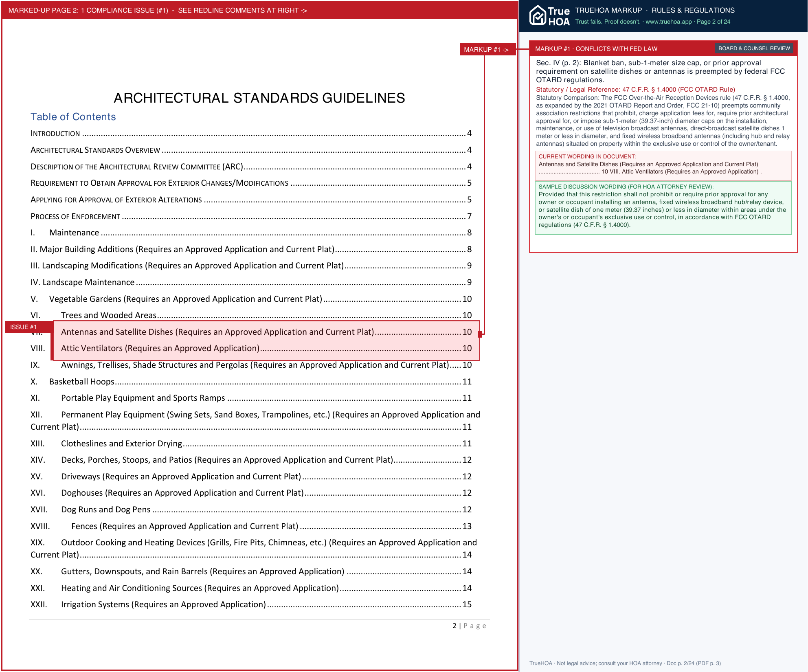
Task: Click the CURRENT WORDING IN DOCUMENT box
Action: (x=663, y=165)
